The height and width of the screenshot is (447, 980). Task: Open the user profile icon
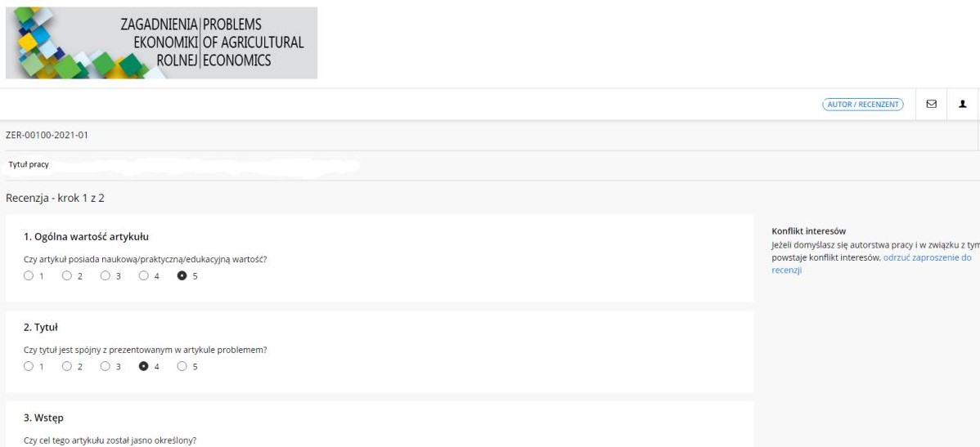tap(963, 105)
